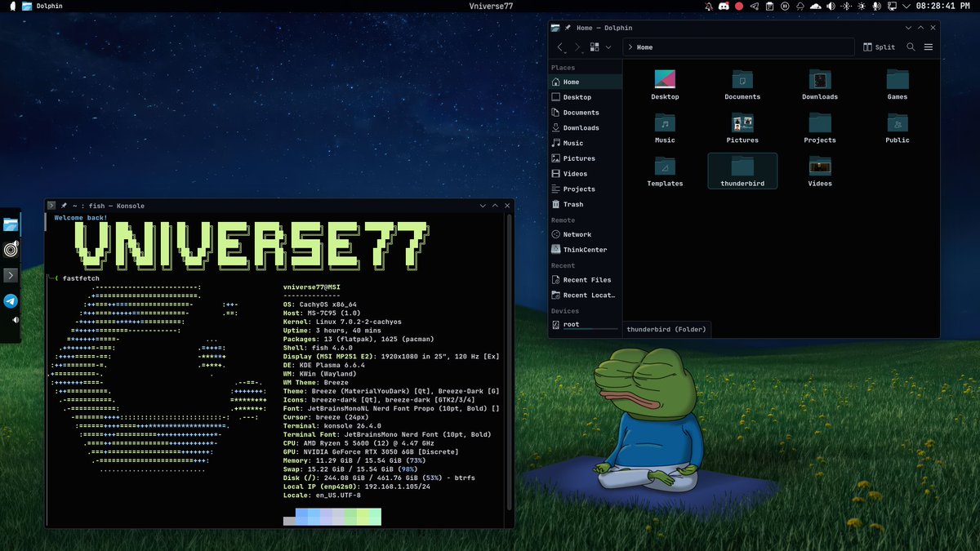Open Konsole from the left dock
This screenshot has width=980, height=551.
11,275
